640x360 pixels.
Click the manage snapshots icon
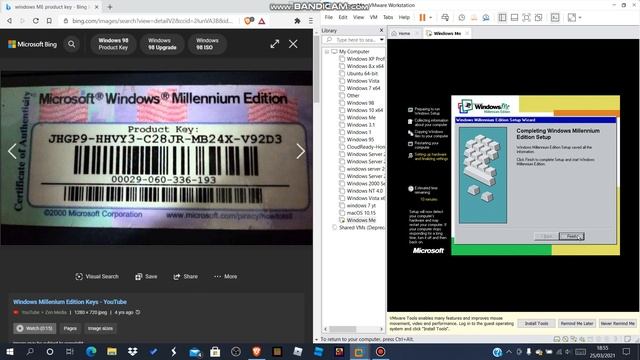pyautogui.click(x=486, y=18)
